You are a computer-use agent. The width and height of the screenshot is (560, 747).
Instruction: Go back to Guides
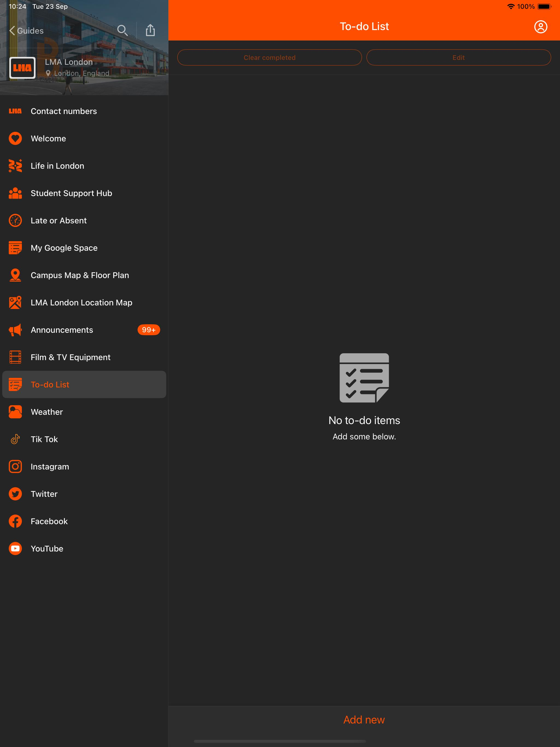[26, 31]
